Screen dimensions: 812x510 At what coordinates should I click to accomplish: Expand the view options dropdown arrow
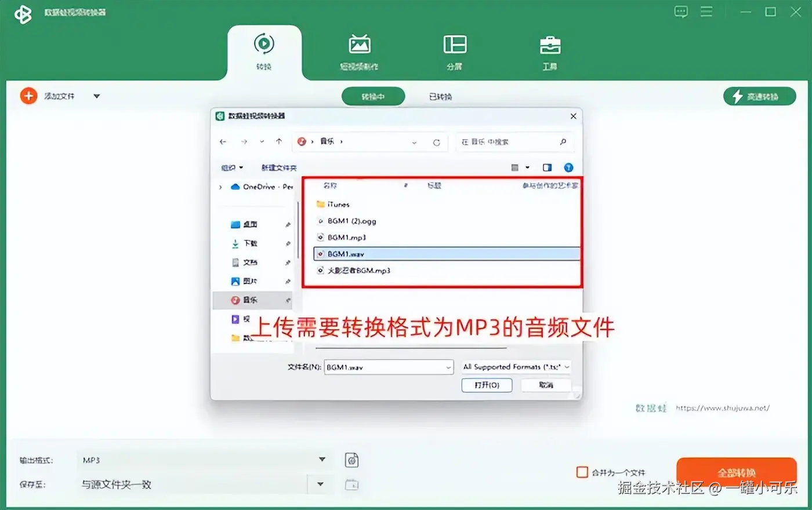[x=527, y=167]
